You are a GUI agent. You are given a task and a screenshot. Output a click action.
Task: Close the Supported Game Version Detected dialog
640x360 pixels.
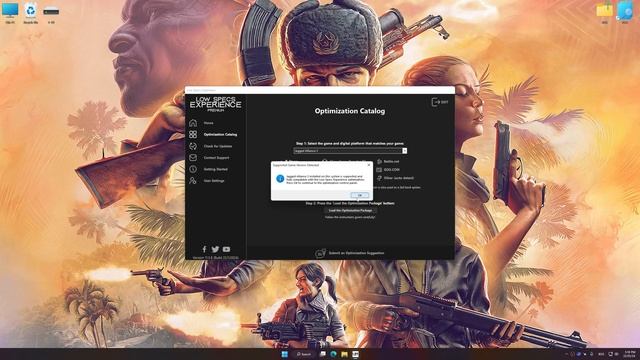[369, 165]
